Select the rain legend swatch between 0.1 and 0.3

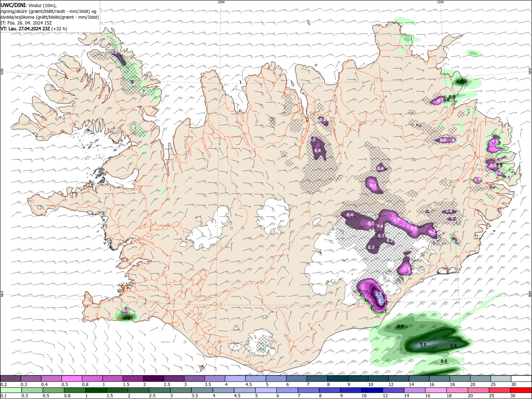11,390
